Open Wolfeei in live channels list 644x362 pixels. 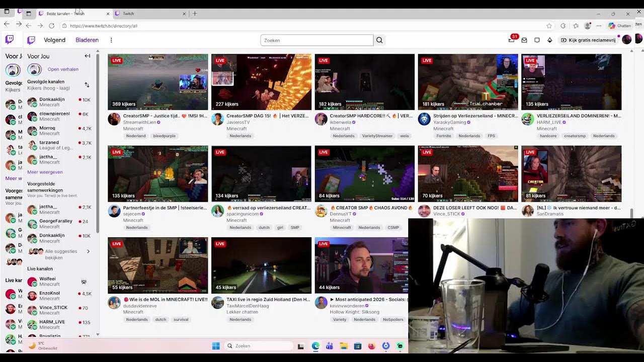(x=59, y=282)
